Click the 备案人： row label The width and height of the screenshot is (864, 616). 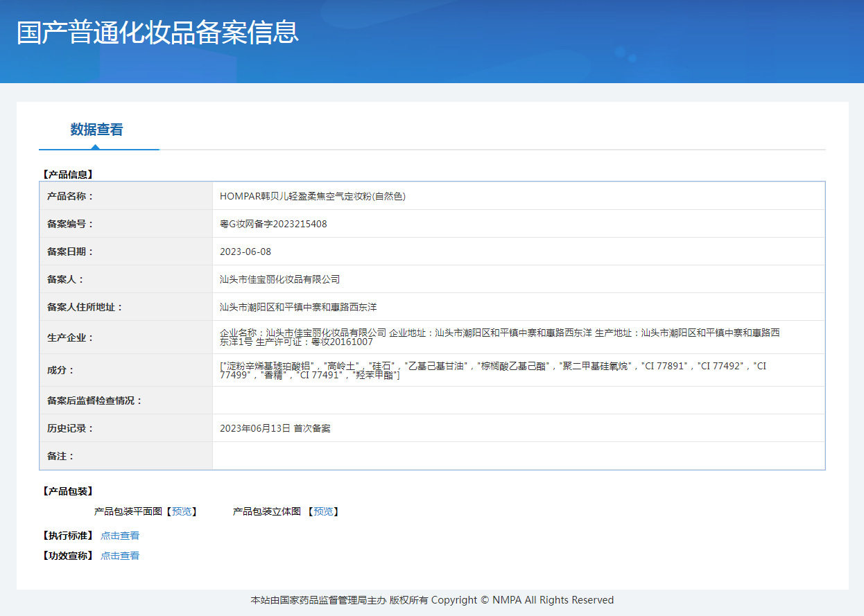[x=65, y=279]
